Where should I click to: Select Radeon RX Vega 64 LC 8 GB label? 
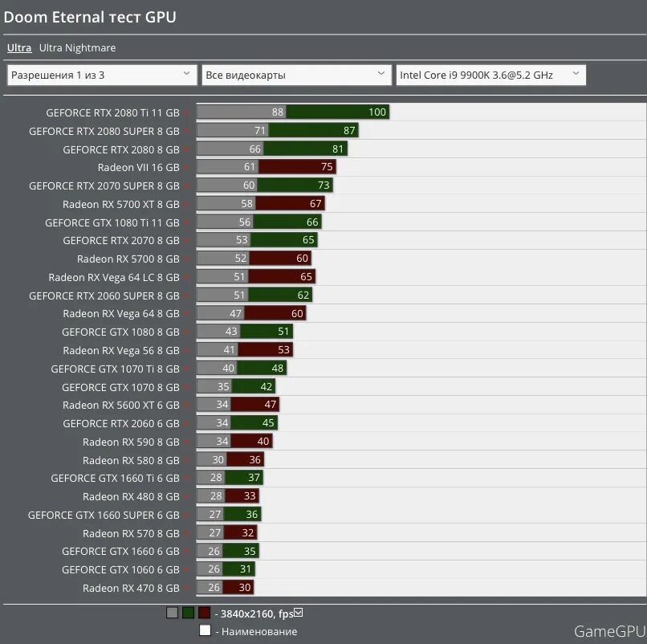(x=114, y=277)
